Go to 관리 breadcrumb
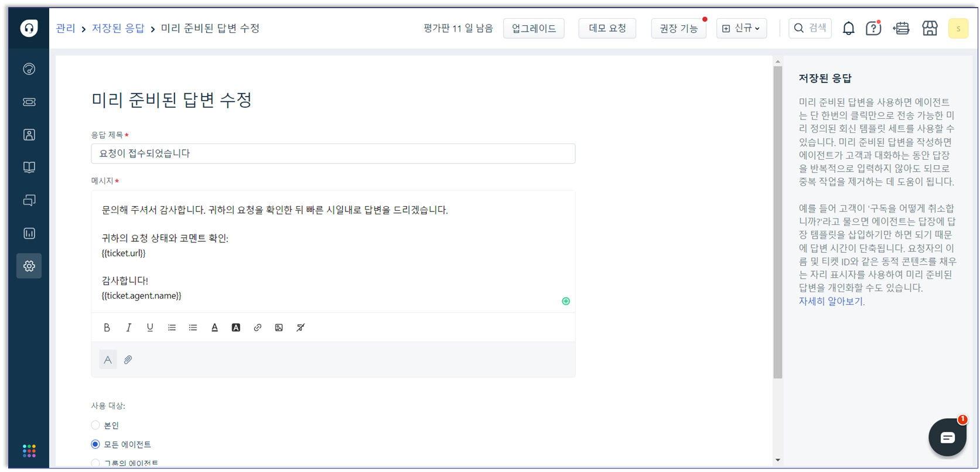This screenshot has width=980, height=472. pos(66,28)
